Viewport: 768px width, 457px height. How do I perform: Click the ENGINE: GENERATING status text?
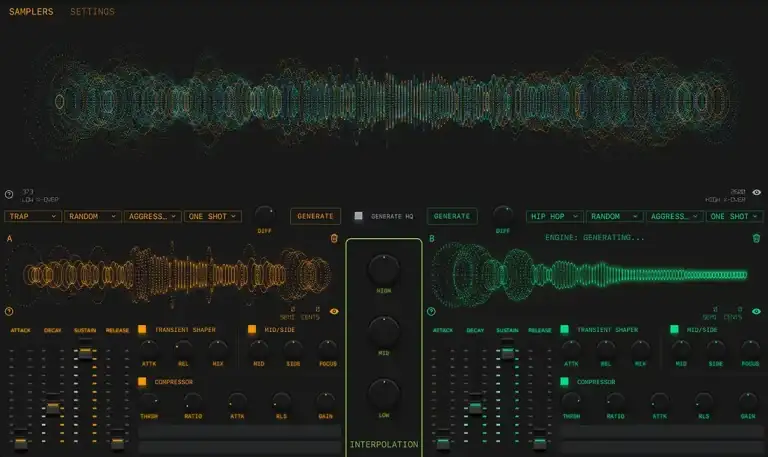pyautogui.click(x=595, y=238)
